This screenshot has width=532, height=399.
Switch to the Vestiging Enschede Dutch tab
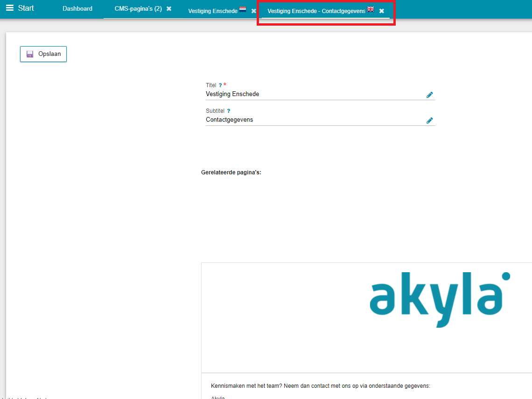[213, 11]
